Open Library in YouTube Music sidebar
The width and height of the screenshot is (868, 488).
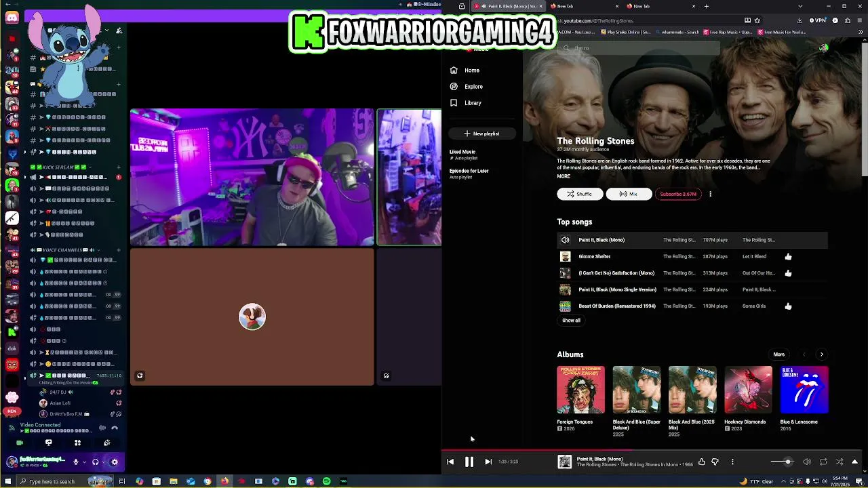(x=465, y=103)
